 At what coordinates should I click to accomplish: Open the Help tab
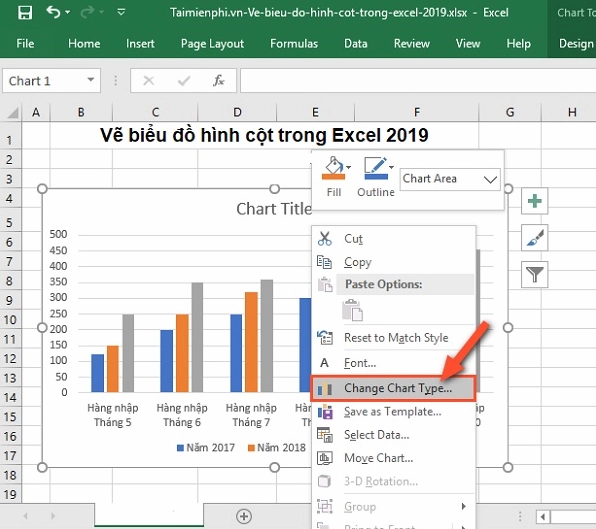pyautogui.click(x=518, y=44)
